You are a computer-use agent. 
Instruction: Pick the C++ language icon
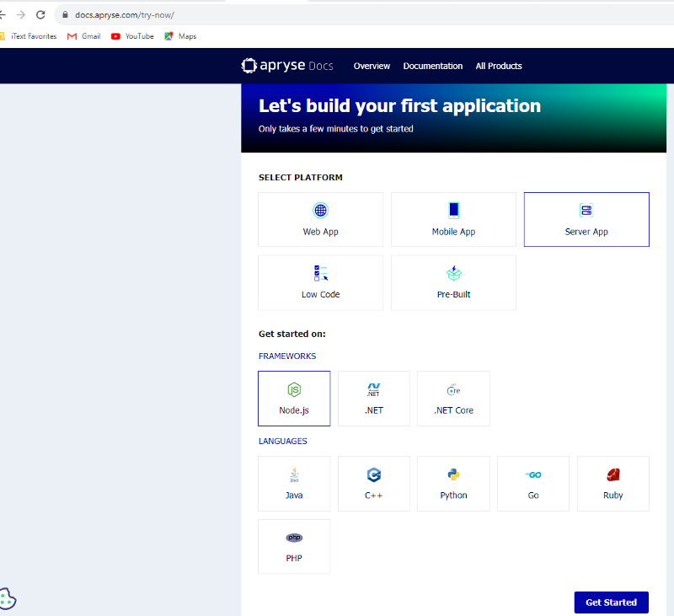click(373, 474)
